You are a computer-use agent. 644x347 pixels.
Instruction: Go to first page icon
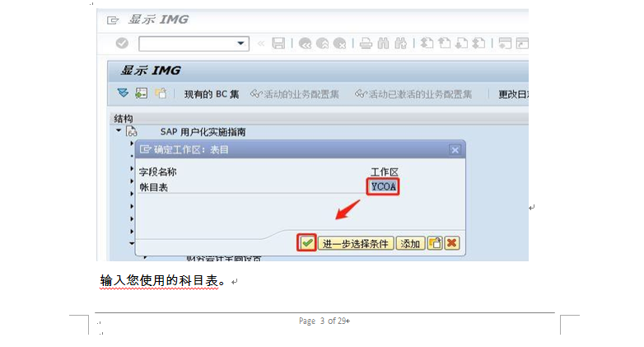pyautogui.click(x=427, y=43)
